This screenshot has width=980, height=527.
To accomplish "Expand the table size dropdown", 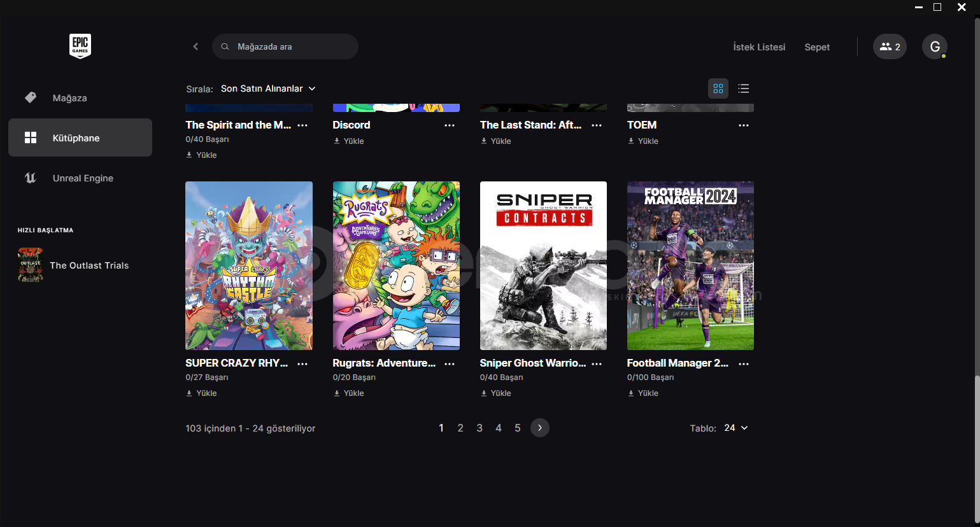I will point(735,428).
